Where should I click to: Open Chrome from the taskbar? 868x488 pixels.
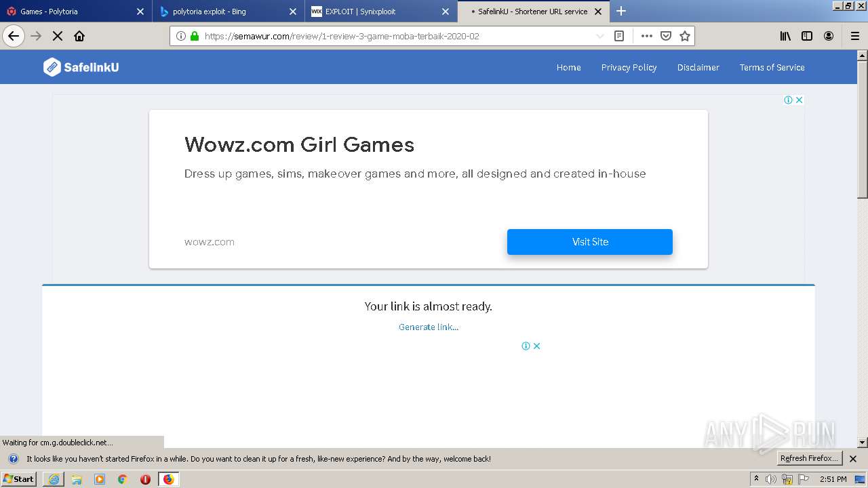(x=123, y=479)
